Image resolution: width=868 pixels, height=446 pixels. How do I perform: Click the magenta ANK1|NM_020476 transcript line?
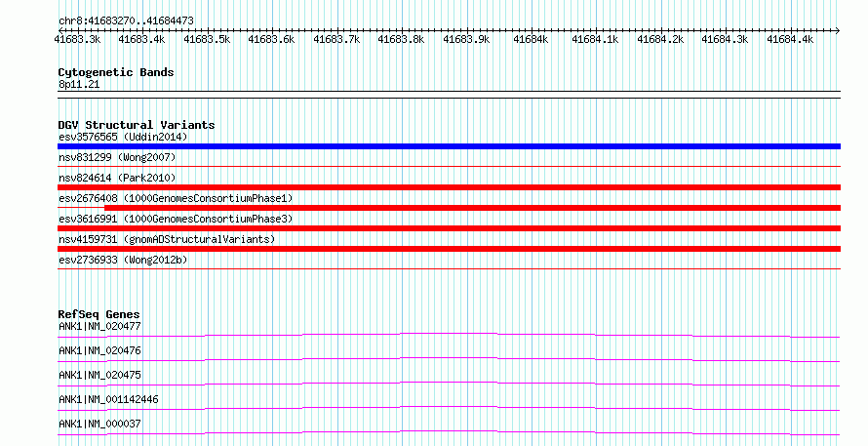(449, 359)
